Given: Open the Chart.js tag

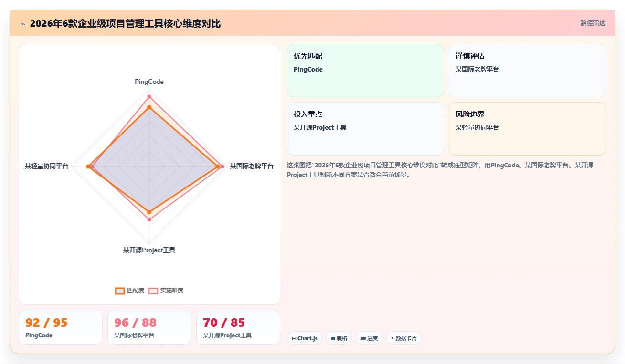Looking at the screenshot, I should click(x=305, y=338).
